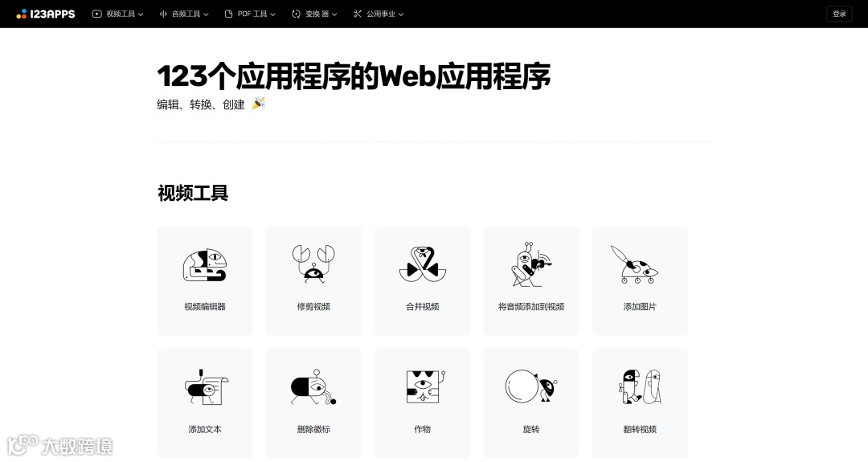The image size is (868, 462).
Task: Click the 将音频添加到视频 label
Action: tap(531, 306)
